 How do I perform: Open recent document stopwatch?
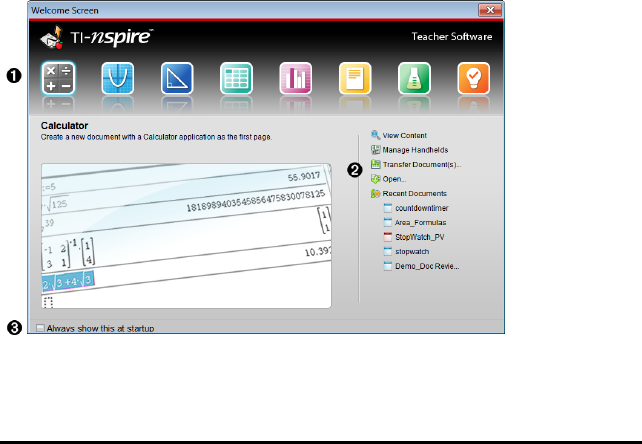(412, 251)
